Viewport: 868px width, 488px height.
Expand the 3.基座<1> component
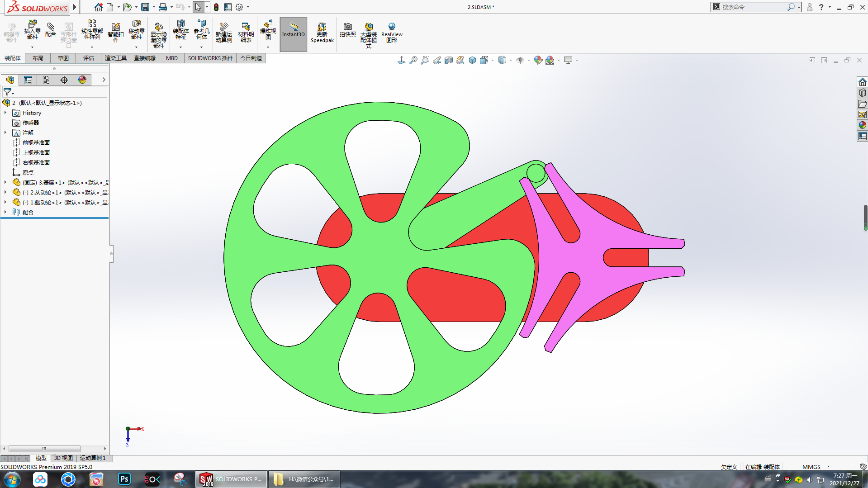[x=5, y=182]
